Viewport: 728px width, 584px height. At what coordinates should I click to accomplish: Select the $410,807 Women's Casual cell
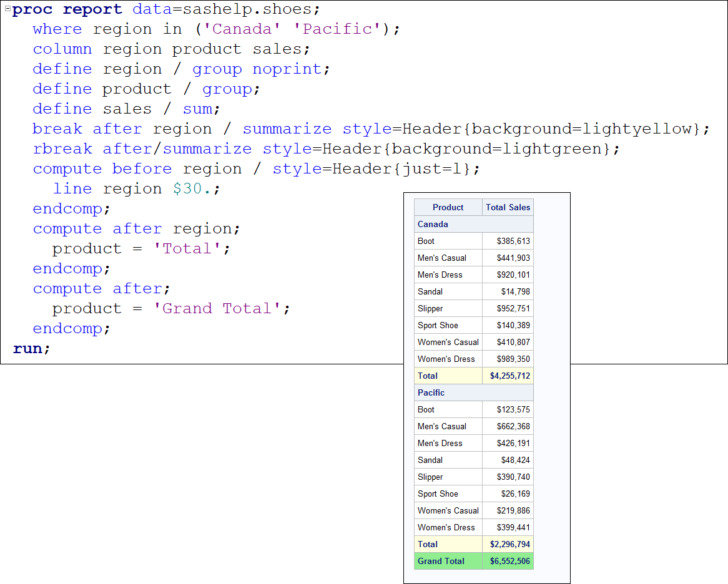508,342
